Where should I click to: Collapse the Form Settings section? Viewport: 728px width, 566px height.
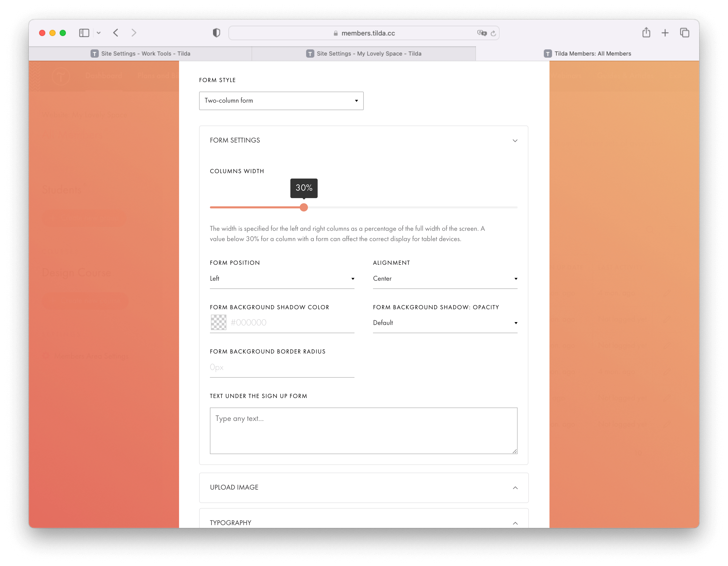[515, 140]
